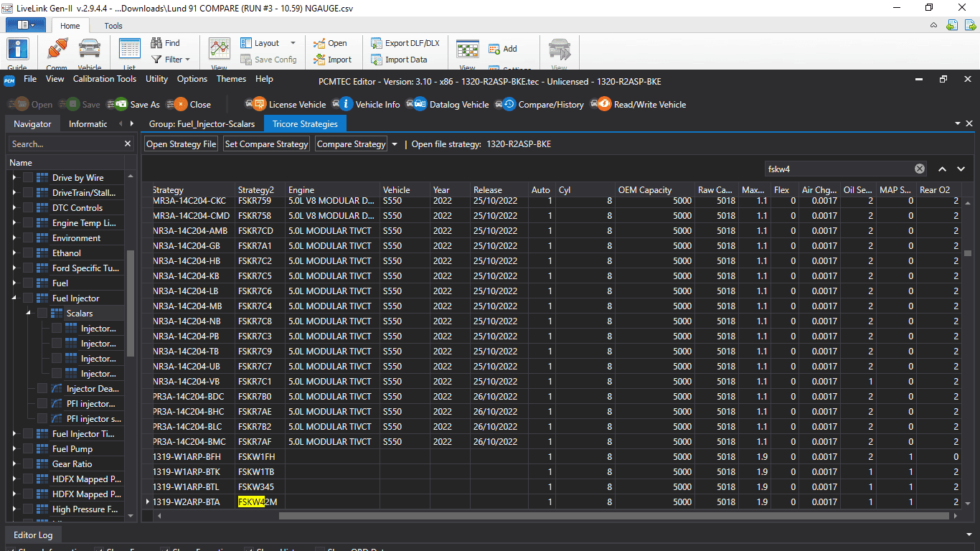This screenshot has width=980, height=551.
Task: Click the Import icon in LiveLink ribbon
Action: 320,60
